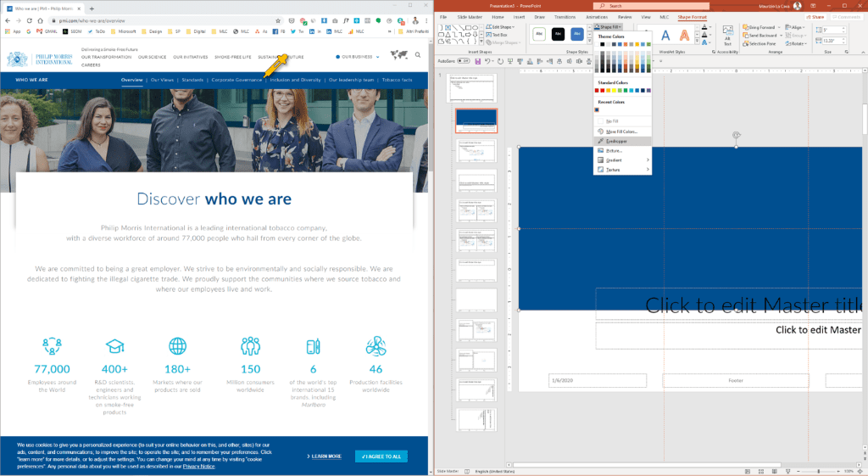The width and height of the screenshot is (868, 476).
Task: Open the Corporate Governance sub-nav link
Action: coord(236,80)
